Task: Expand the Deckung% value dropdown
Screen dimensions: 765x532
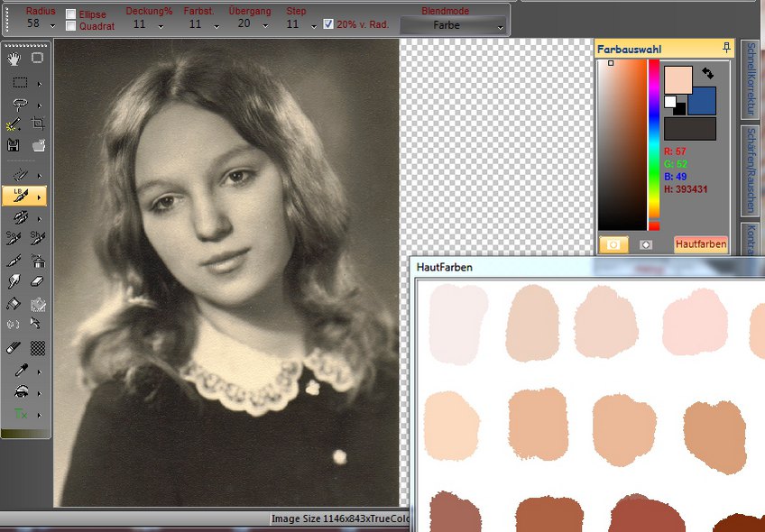Action: 161,26
